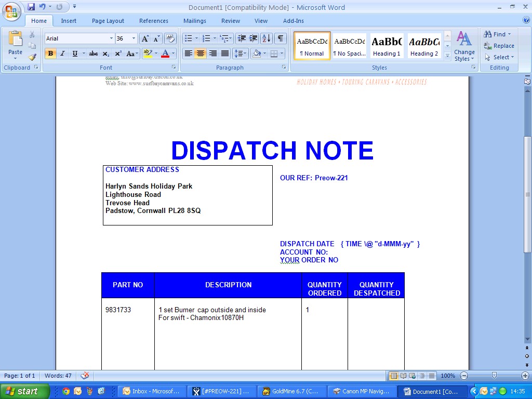The width and height of the screenshot is (532, 399).
Task: Click the Paste clipboard icon
Action: pyautogui.click(x=15, y=38)
